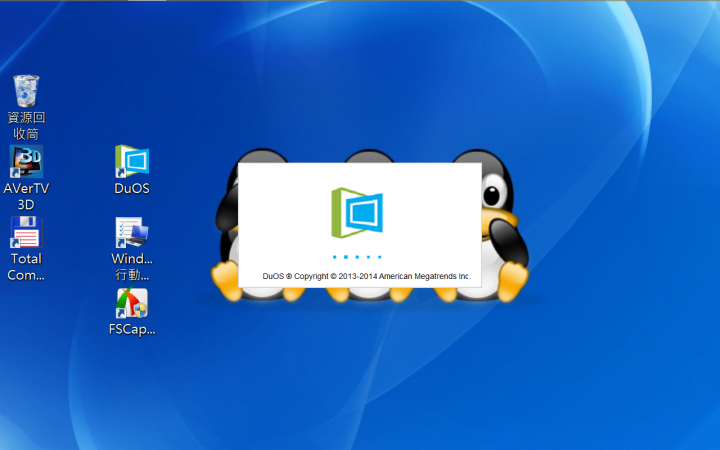Click the DuOS label under the shortcut

(x=132, y=188)
